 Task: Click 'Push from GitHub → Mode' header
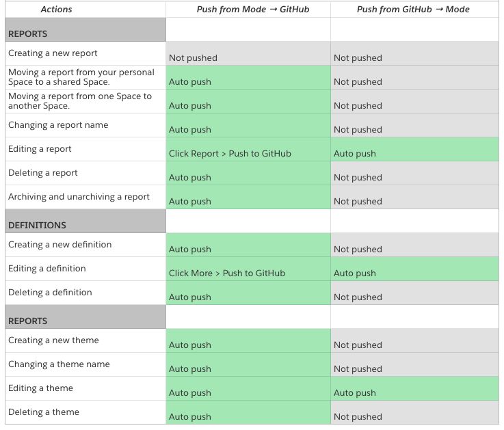(413, 10)
